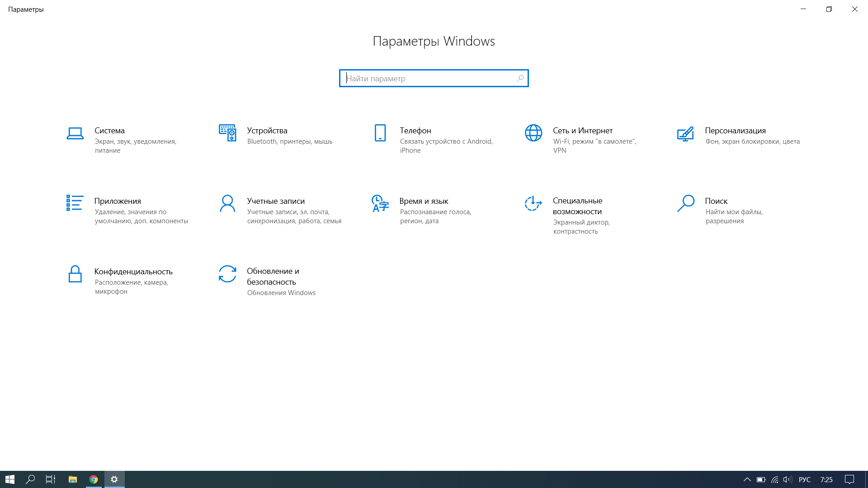868x488 pixels.
Task: Click 'Связать устройство с Android, iPhone' text
Action: click(x=446, y=146)
